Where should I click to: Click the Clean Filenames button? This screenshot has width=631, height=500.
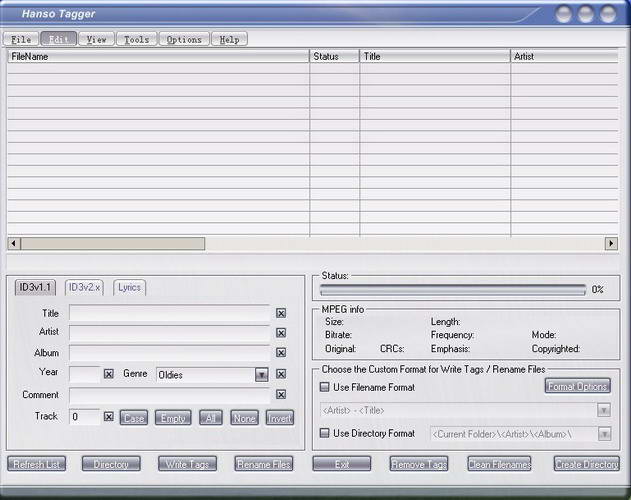tap(499, 464)
